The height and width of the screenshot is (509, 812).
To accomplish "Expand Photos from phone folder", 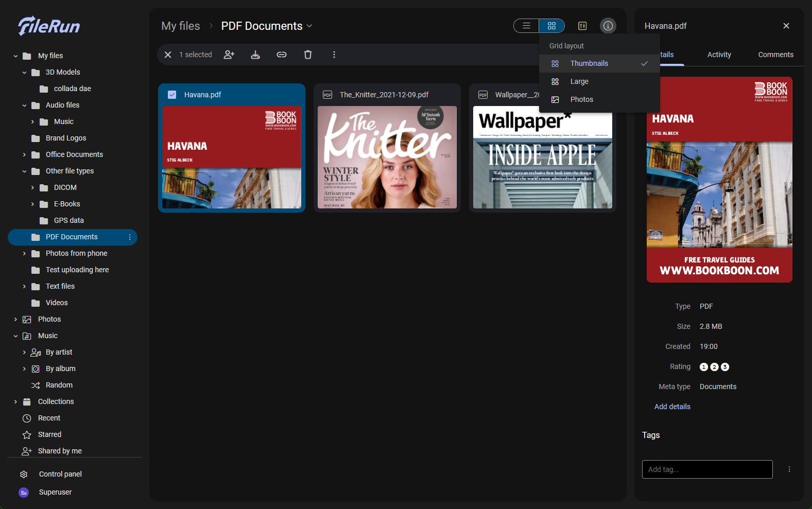I will coord(24,253).
